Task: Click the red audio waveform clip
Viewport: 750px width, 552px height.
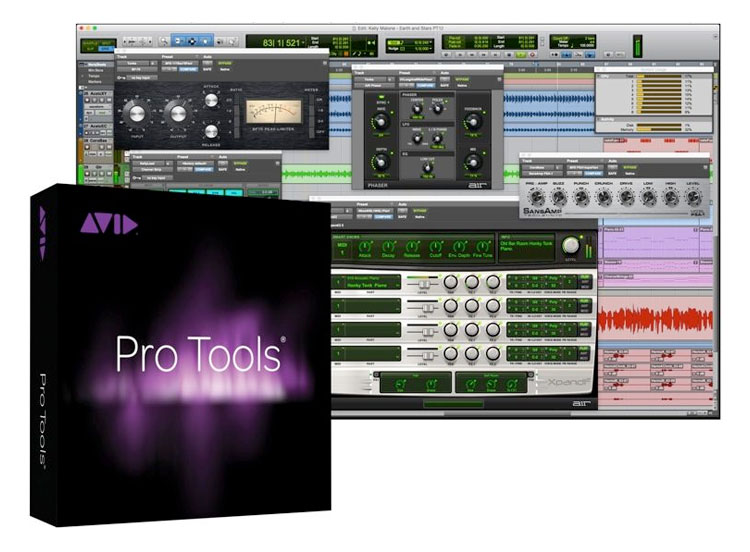Action: pyautogui.click(x=655, y=319)
